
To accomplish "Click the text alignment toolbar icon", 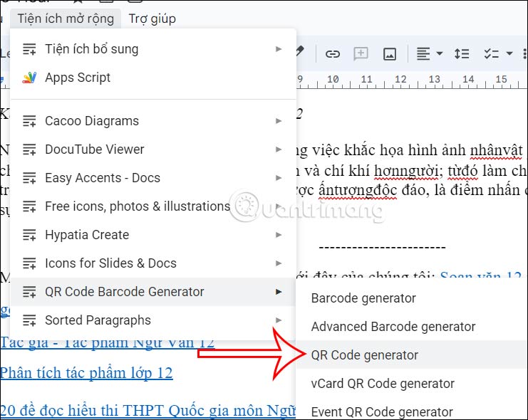I will (x=423, y=54).
